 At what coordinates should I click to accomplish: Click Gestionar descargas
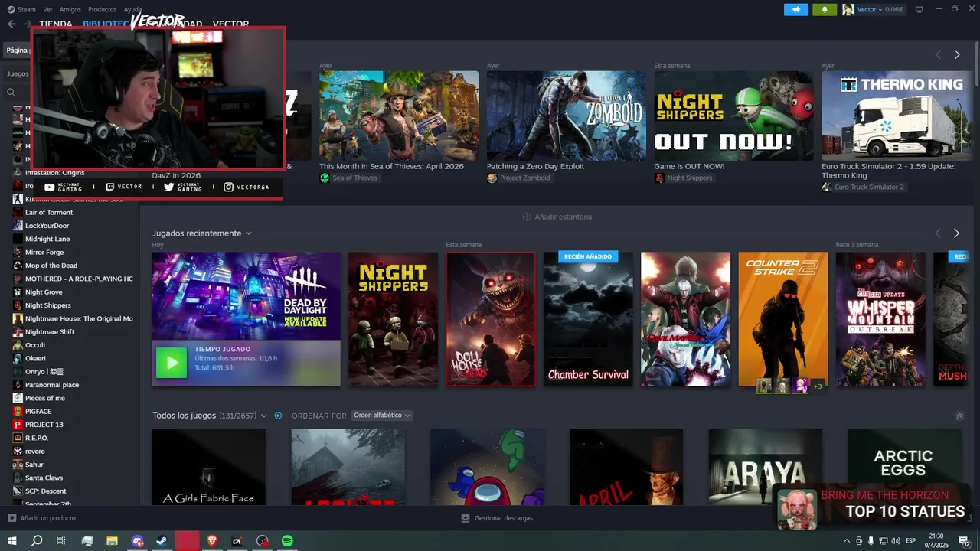[x=503, y=518]
